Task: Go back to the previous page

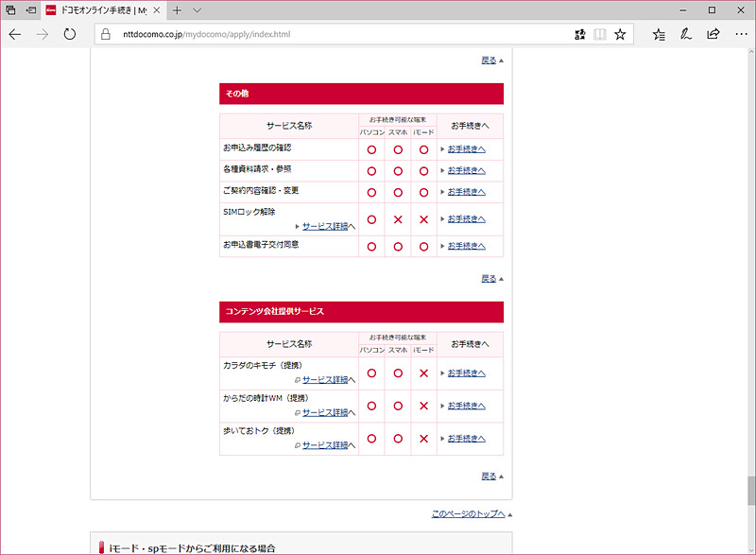Action: click(x=15, y=34)
